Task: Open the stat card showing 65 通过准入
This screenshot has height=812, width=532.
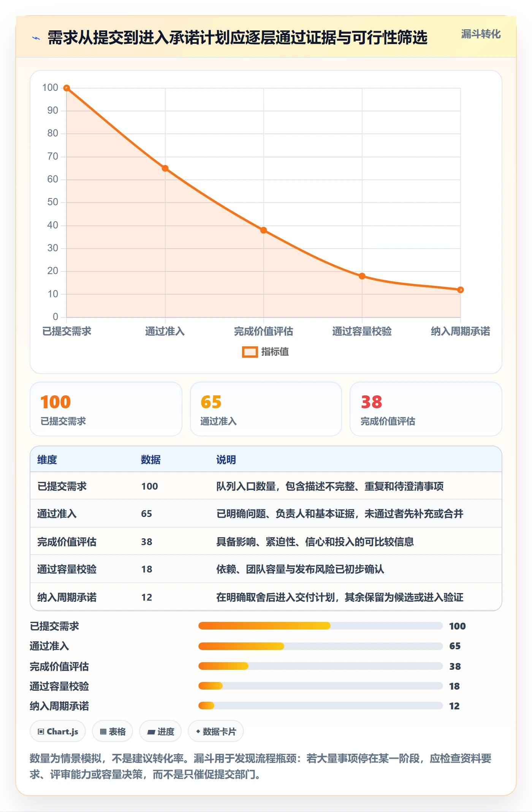Action: [266, 409]
